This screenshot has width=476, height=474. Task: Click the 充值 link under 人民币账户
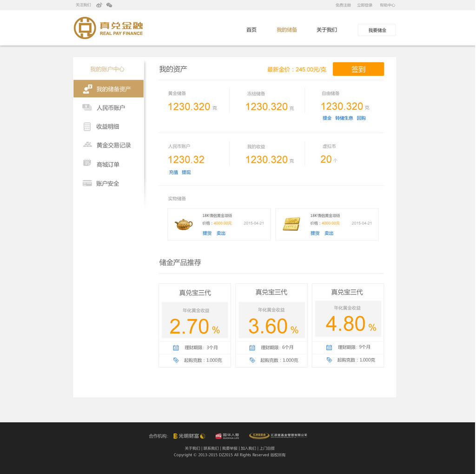coord(173,172)
